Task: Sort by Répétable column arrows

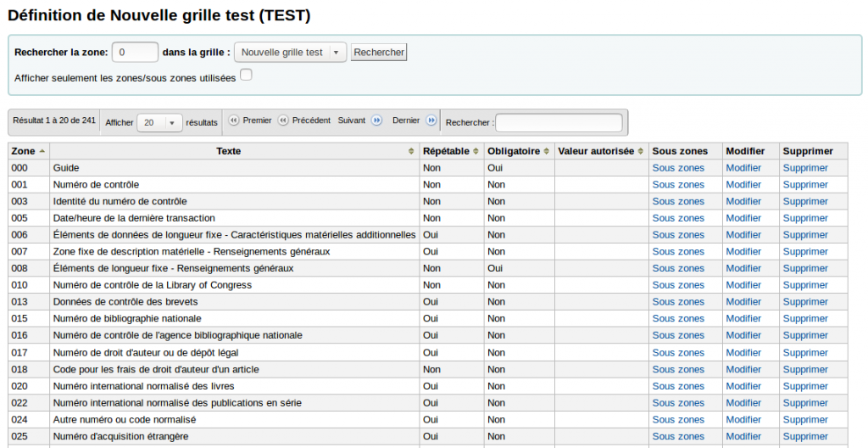Action: click(476, 151)
